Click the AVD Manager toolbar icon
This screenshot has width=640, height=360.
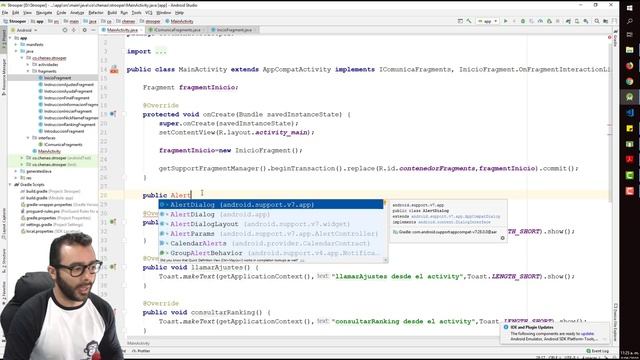coord(577,21)
